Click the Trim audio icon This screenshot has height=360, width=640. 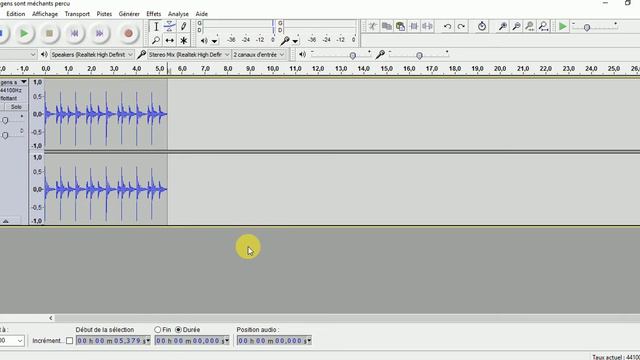point(414,27)
